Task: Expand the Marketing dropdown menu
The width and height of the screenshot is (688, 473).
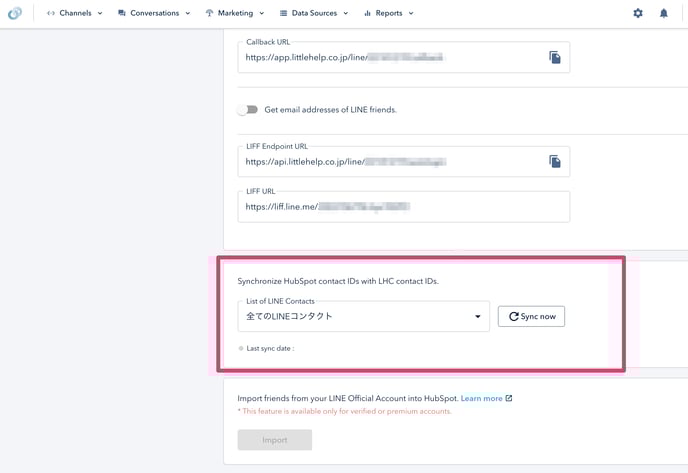Action: (x=235, y=13)
